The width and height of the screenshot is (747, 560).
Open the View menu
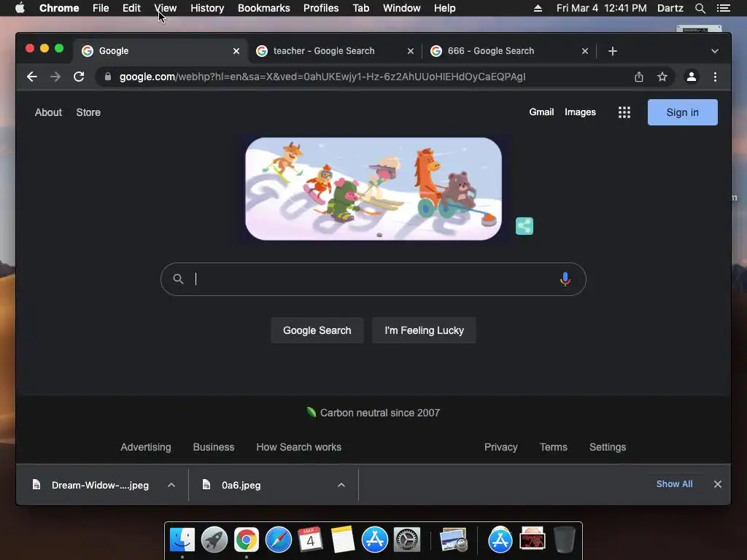click(166, 8)
